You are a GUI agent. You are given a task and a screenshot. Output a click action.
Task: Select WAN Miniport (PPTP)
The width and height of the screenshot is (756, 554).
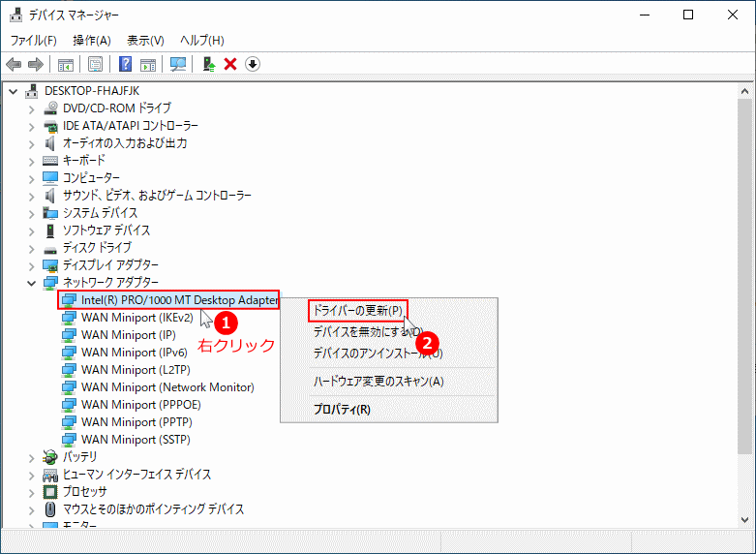136,421
